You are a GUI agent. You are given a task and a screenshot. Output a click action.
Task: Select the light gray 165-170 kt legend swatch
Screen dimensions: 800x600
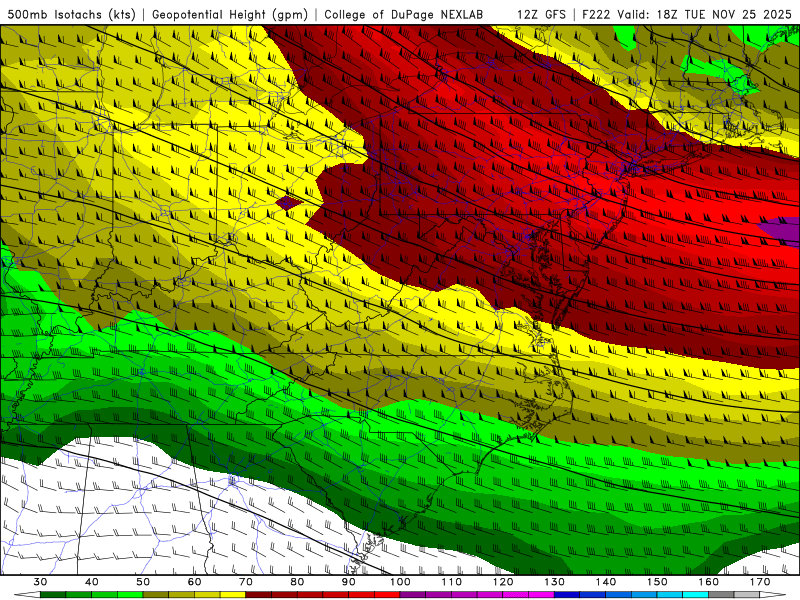point(747,595)
